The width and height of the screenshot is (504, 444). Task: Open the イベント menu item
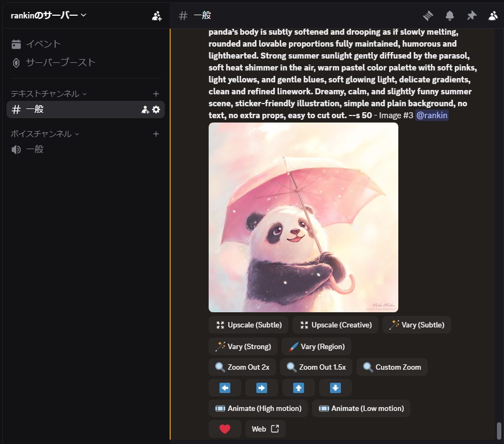(43, 44)
